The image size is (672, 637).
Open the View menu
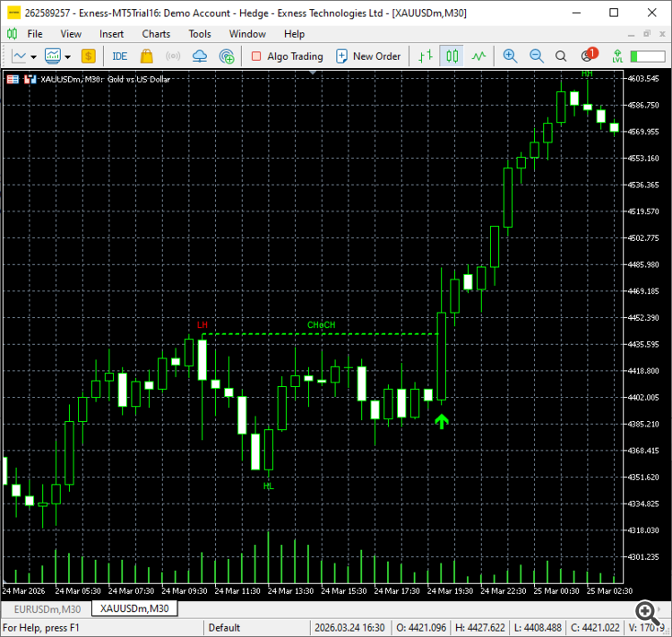click(x=71, y=34)
